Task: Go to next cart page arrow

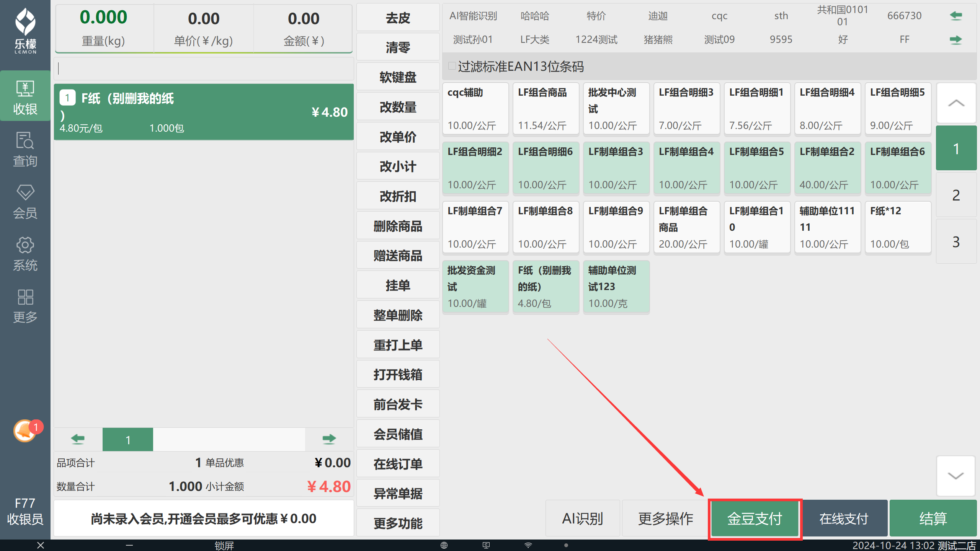Action: pyautogui.click(x=329, y=439)
